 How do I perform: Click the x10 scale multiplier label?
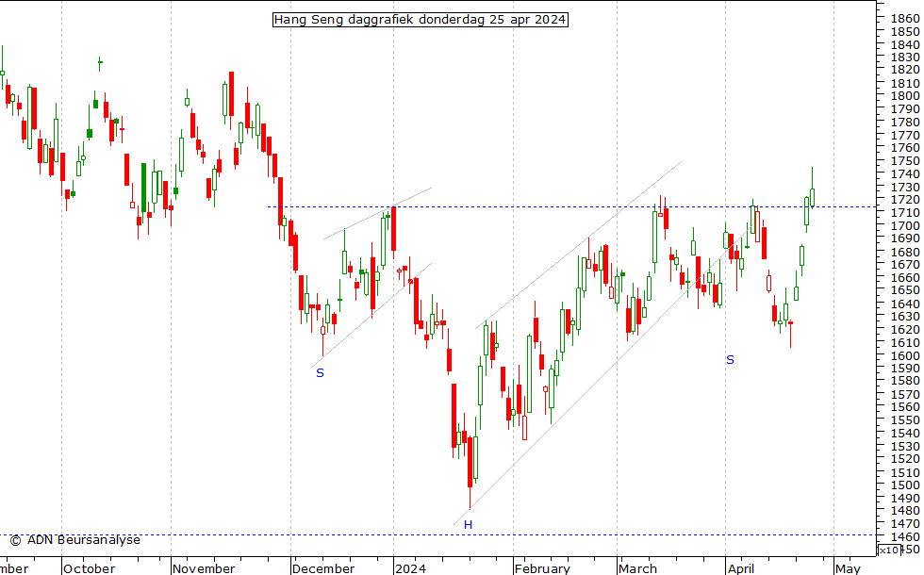888,550
